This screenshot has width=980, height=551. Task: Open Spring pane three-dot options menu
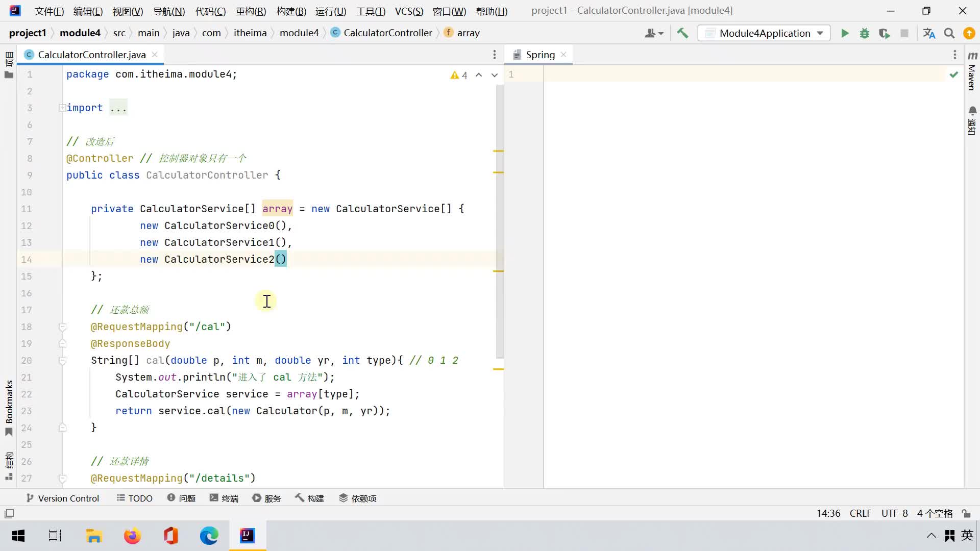click(x=954, y=55)
